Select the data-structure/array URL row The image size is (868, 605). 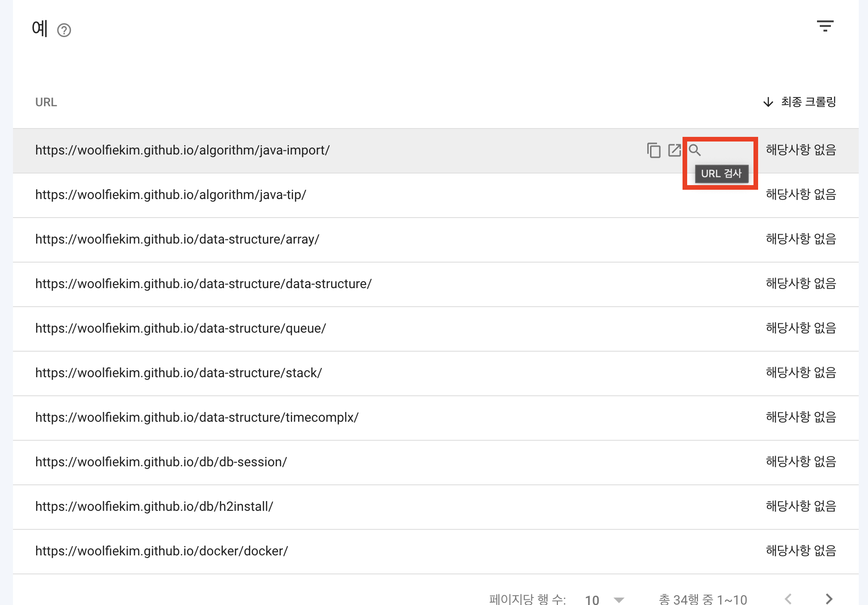point(177,239)
